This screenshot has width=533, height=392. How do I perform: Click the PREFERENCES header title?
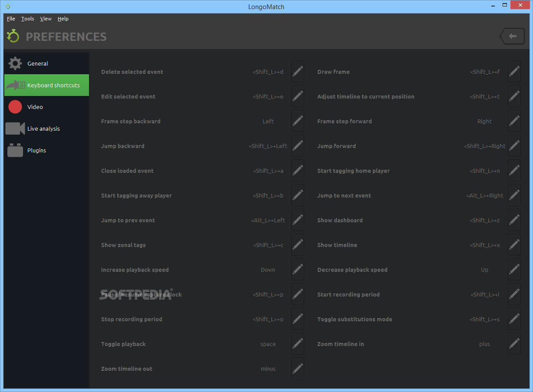click(66, 37)
